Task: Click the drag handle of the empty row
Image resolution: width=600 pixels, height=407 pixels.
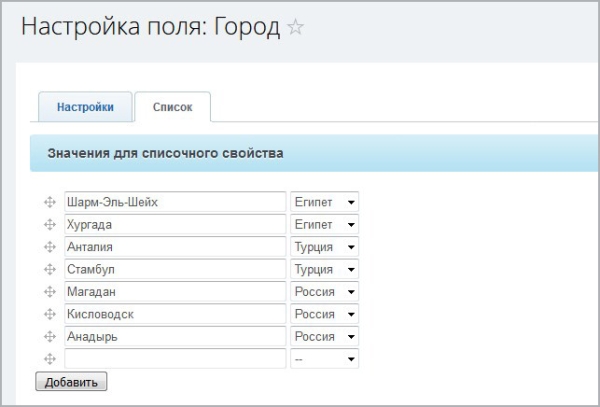Action: click(x=50, y=359)
